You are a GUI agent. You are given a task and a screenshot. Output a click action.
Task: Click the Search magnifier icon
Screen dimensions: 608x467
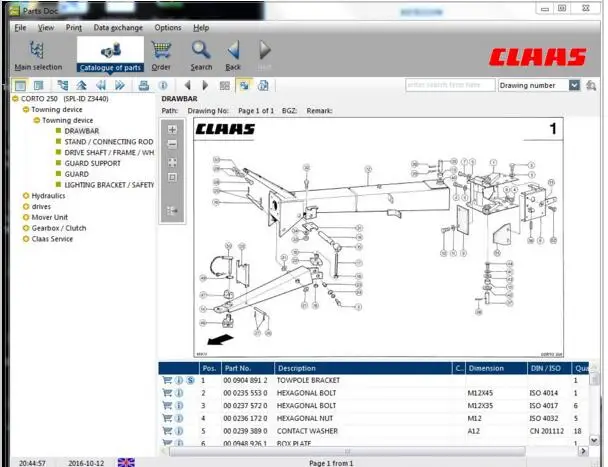tap(201, 54)
